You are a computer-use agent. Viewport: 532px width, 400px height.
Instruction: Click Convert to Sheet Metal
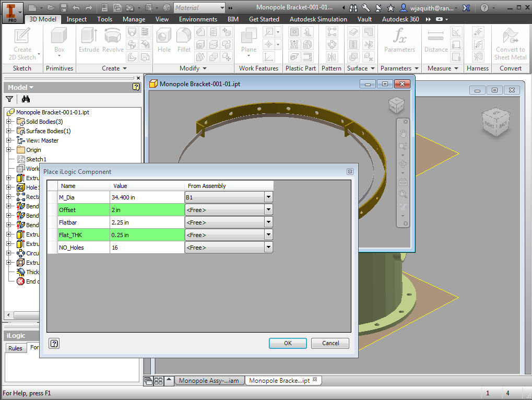(510, 44)
